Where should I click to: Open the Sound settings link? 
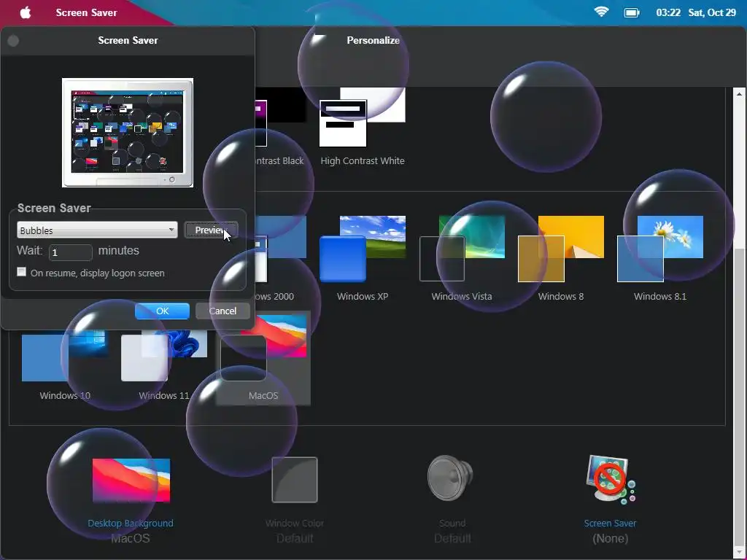[452, 523]
